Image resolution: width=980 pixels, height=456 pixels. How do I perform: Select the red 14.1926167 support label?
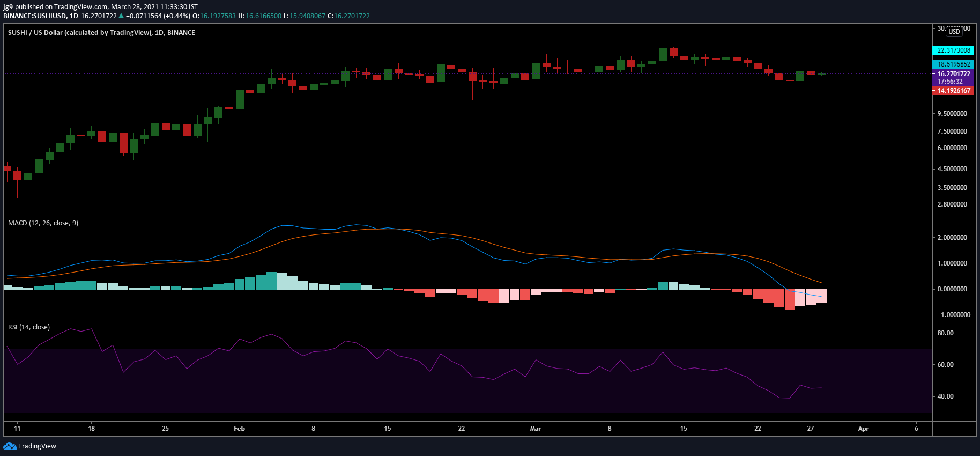[x=954, y=91]
